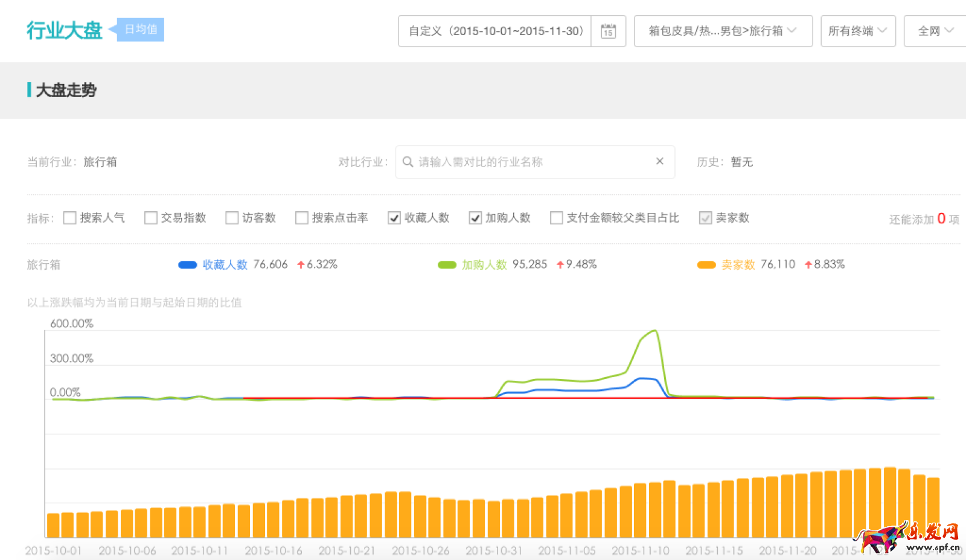Click the X icon to clear comparison input
Image resolution: width=966 pixels, height=560 pixels.
(659, 162)
